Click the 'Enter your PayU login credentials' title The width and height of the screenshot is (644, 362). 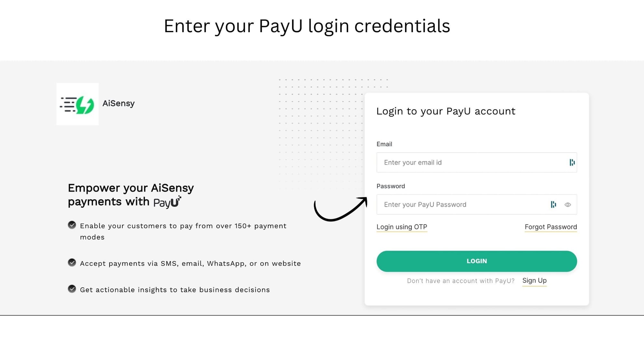tap(307, 26)
